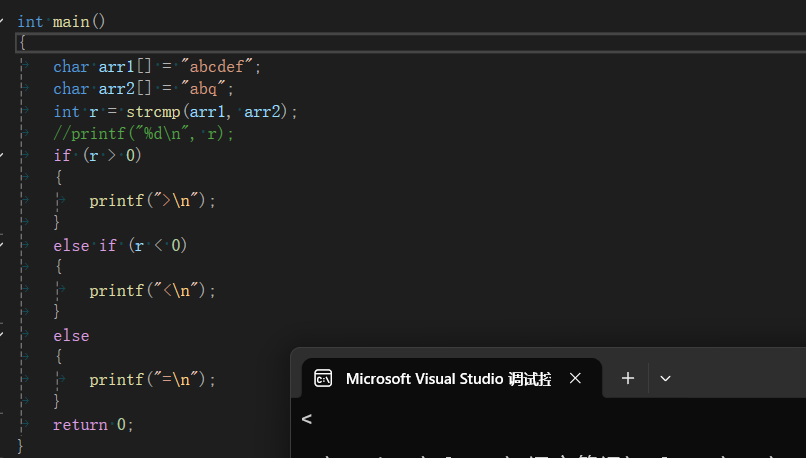Screen dimensions: 806x458
Task: Click the printf("=\n"); statement
Action: 152,380
